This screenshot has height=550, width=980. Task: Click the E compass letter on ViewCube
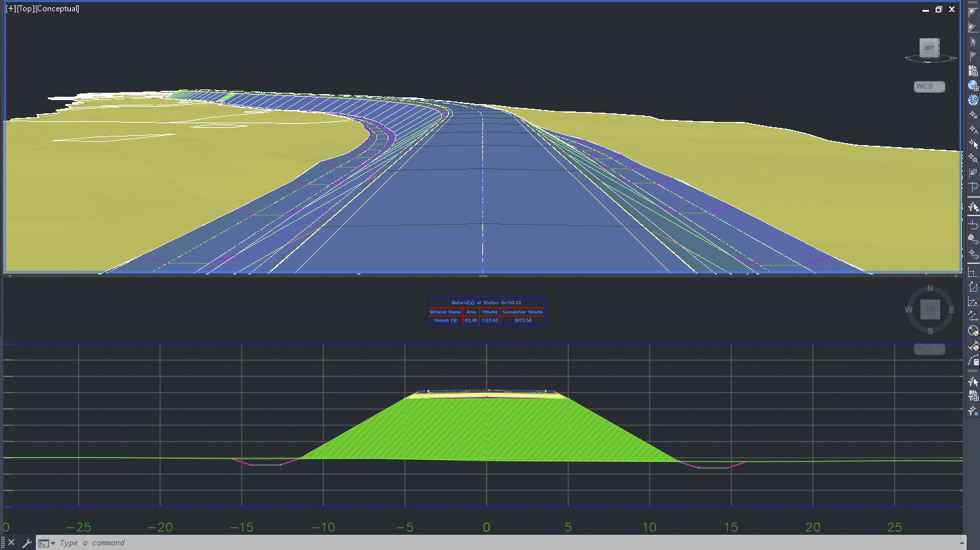click(952, 309)
